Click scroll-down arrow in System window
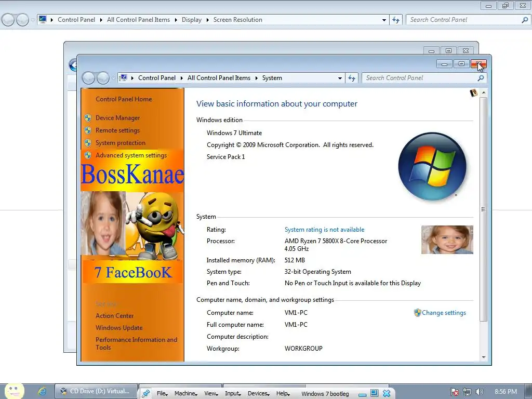Image resolution: width=532 pixels, height=399 pixels. click(x=484, y=357)
